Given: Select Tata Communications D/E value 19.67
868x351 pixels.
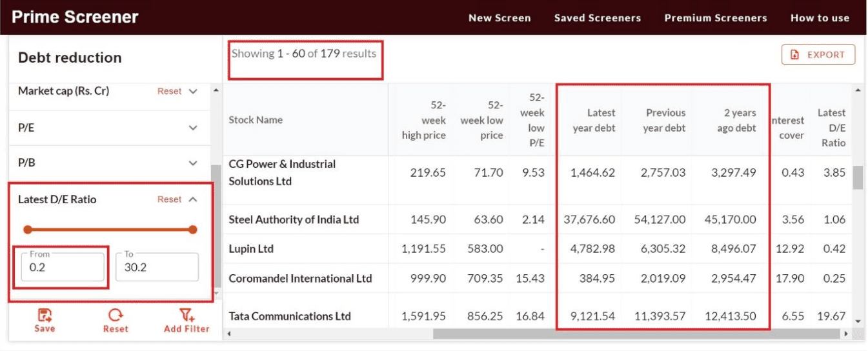Looking at the screenshot, I should pyautogui.click(x=831, y=316).
